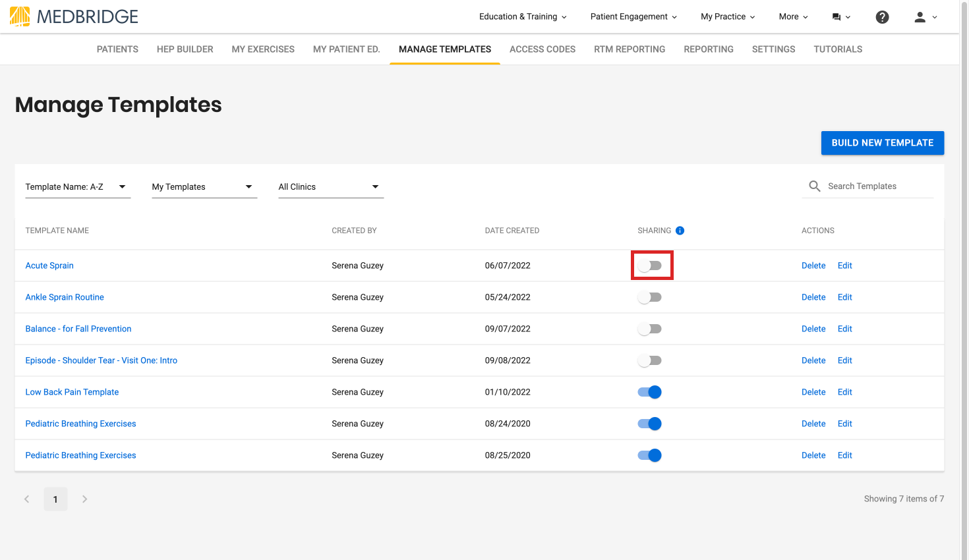This screenshot has height=560, width=969.
Task: Select page 1 in pagination
Action: coord(55,499)
